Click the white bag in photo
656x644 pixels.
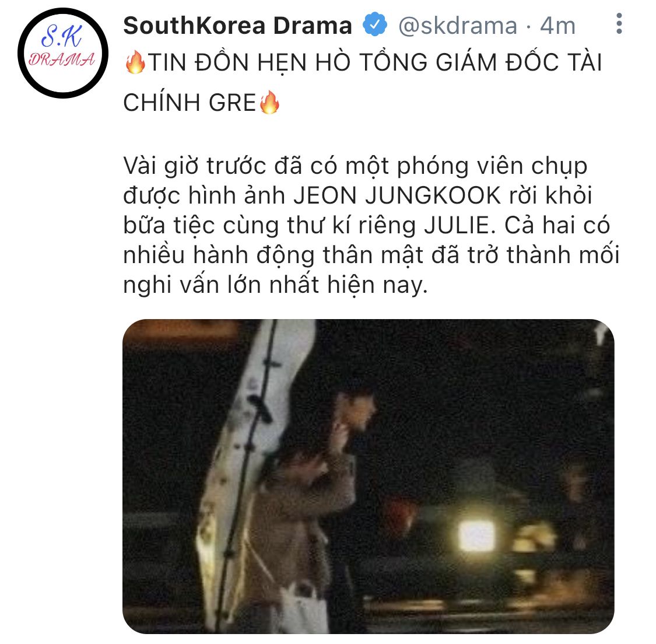click(303, 606)
